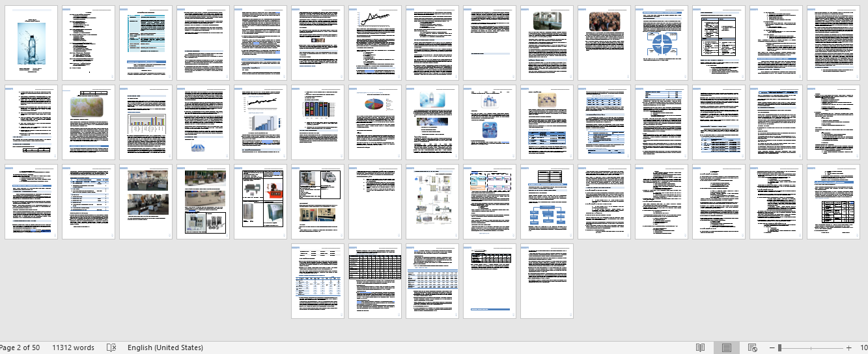Viewport: 868px width, 354px height.
Task: Click the page with organization flowchart boxes
Action: click(x=547, y=202)
